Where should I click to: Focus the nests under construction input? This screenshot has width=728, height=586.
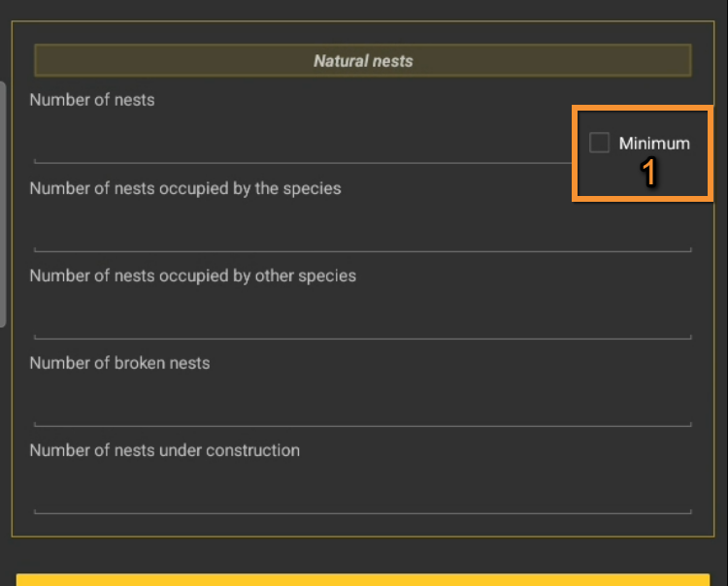click(x=361, y=493)
